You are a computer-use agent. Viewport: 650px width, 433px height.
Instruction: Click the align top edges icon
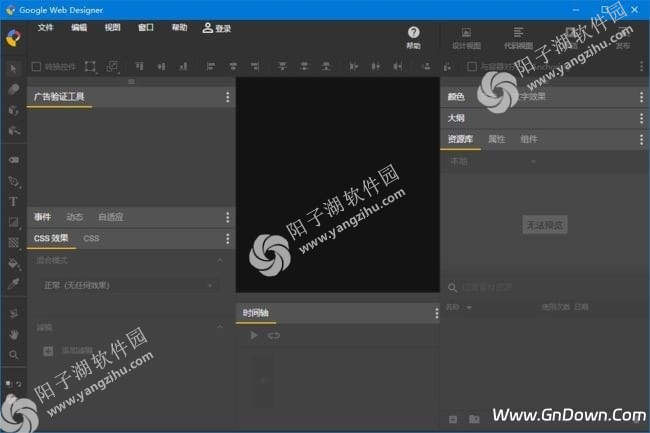(x=139, y=66)
